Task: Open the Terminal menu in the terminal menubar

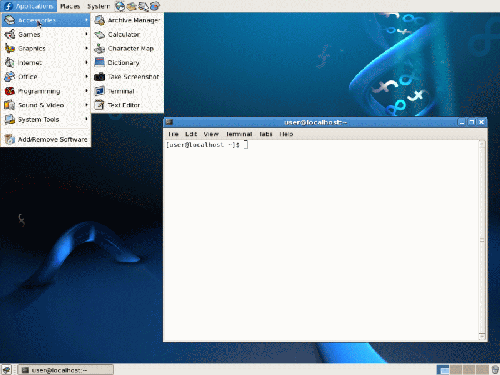Action: point(239,134)
